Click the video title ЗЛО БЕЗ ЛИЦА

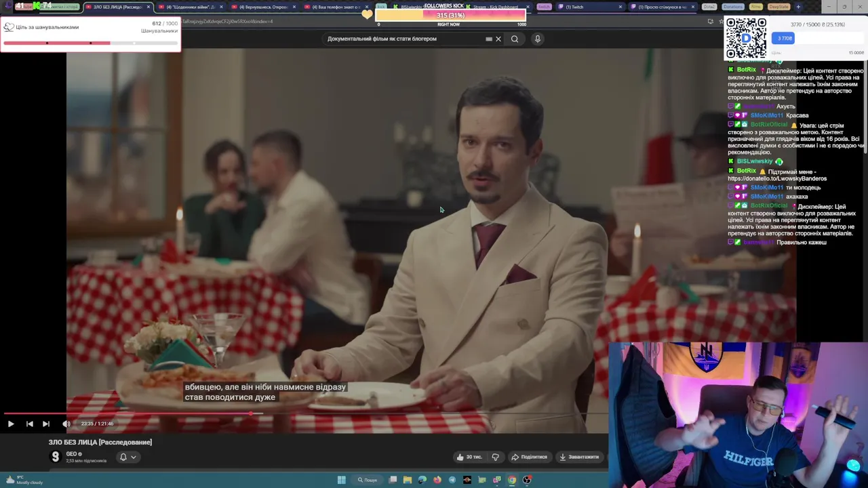coord(100,442)
